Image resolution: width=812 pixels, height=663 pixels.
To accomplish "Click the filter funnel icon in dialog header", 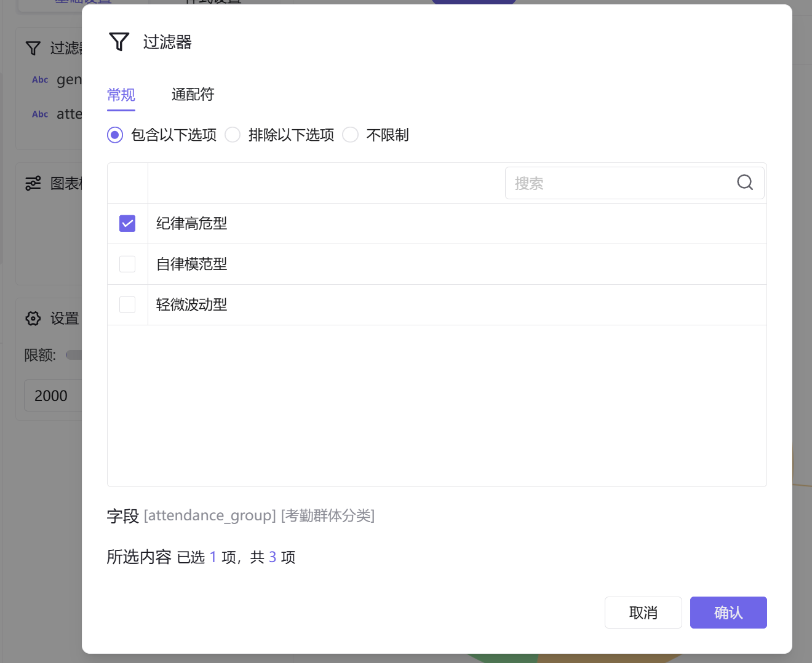I will click(119, 42).
